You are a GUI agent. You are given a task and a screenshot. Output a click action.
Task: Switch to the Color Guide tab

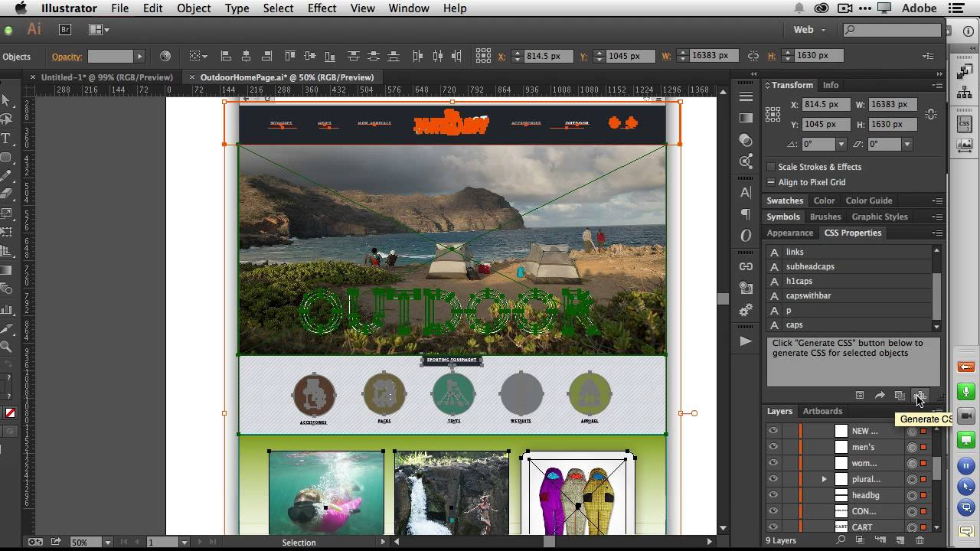click(869, 201)
